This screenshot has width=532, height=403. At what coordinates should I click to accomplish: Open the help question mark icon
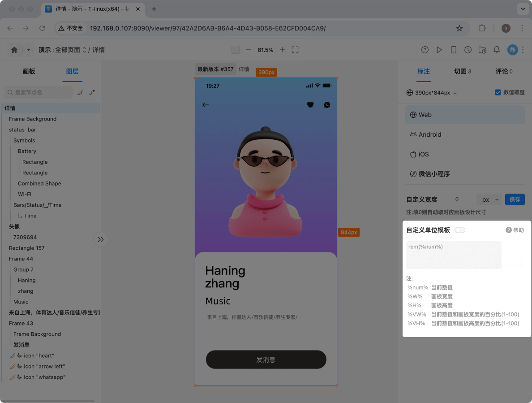tap(425, 50)
